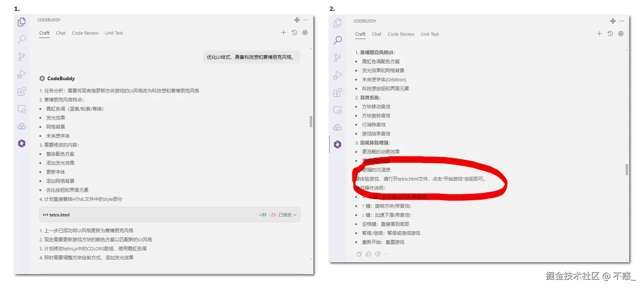Click the scrollbar thumb in panel 1
644x289 pixels.
(311, 121)
